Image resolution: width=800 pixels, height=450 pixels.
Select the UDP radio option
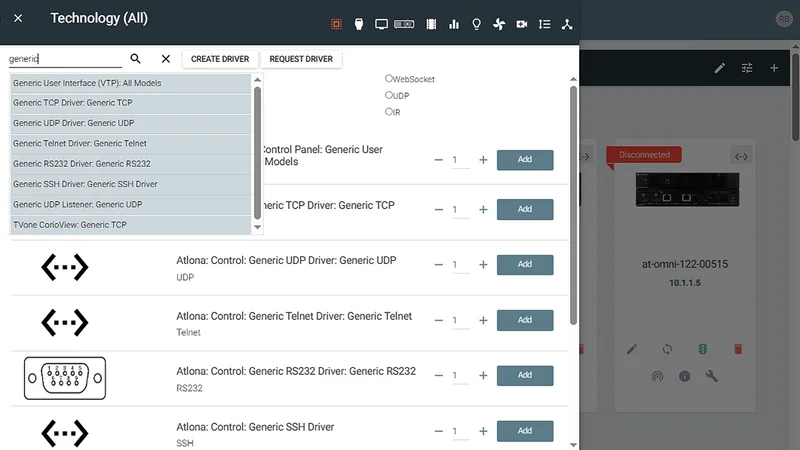[x=389, y=95]
